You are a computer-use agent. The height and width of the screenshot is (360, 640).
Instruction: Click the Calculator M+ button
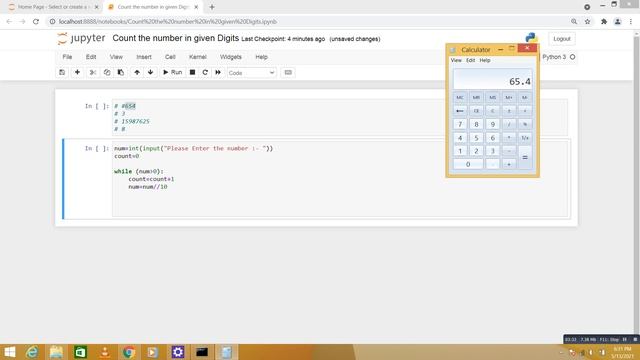(509, 98)
